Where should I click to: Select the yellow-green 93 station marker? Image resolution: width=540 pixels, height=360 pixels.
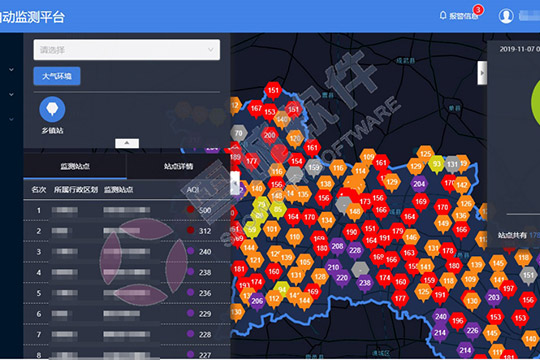pyautogui.click(x=436, y=164)
